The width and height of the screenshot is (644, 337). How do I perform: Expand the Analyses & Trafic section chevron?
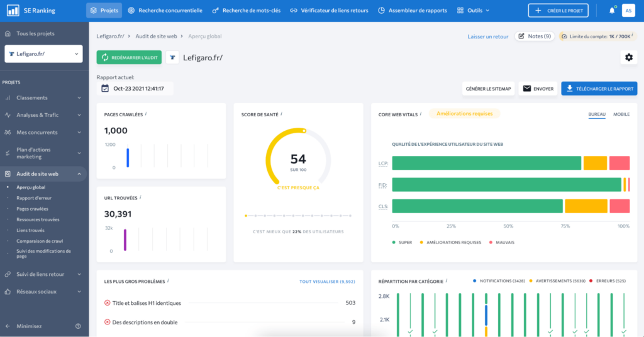point(79,115)
